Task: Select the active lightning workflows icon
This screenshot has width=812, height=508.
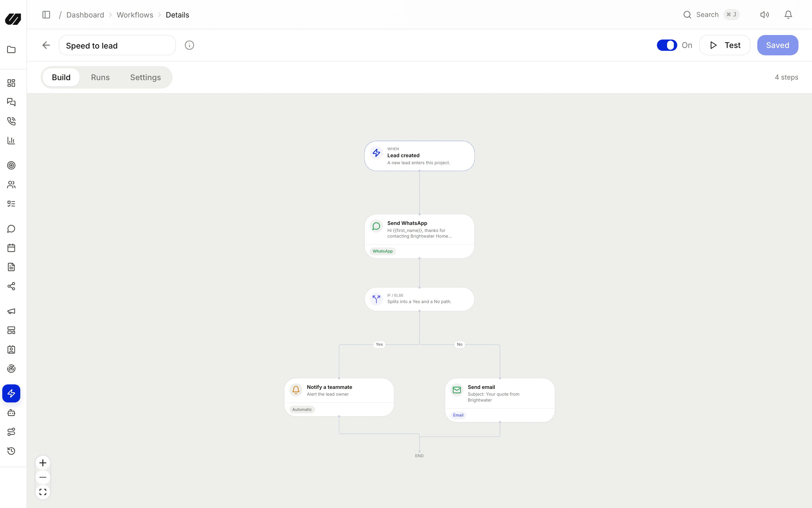Action: [11, 393]
